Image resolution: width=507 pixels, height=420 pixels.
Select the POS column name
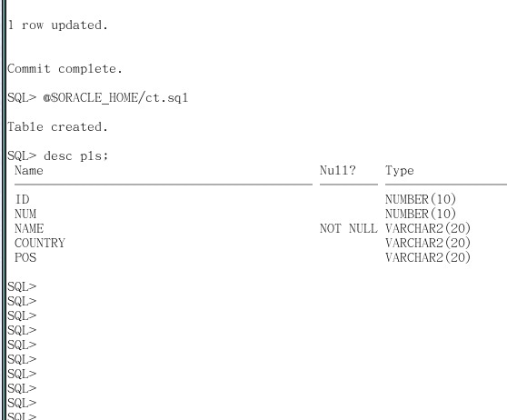click(25, 257)
